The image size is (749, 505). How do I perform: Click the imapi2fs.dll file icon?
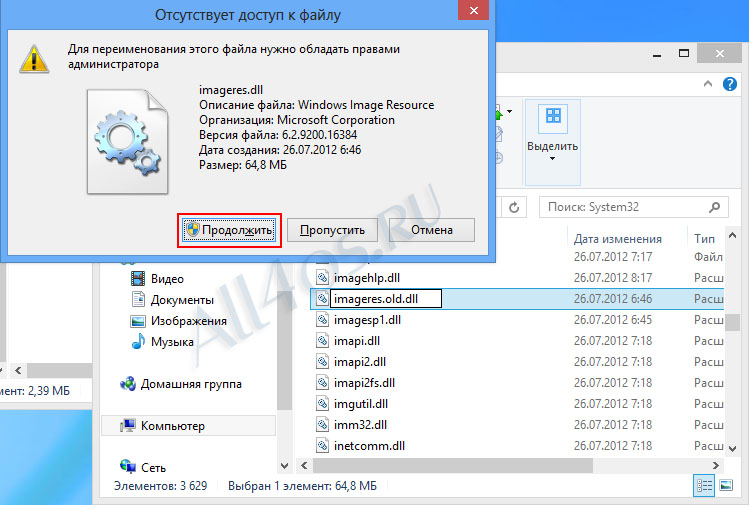pos(322,383)
